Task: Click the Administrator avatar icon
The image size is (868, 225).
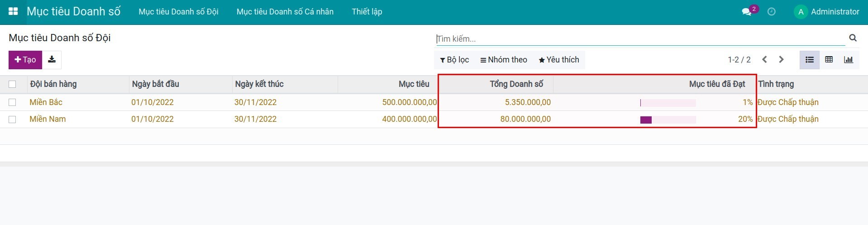Action: tap(801, 12)
